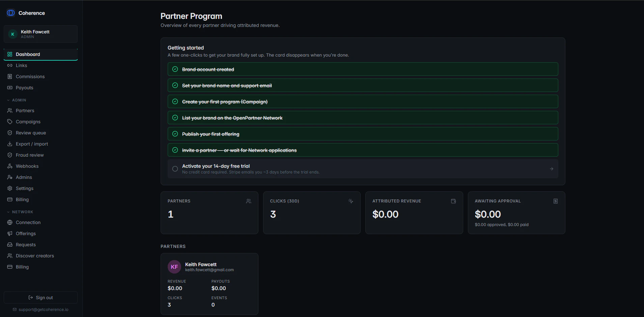Viewport: 644px width, 317px height.
Task: Navigate to Campaigns
Action: point(40,122)
